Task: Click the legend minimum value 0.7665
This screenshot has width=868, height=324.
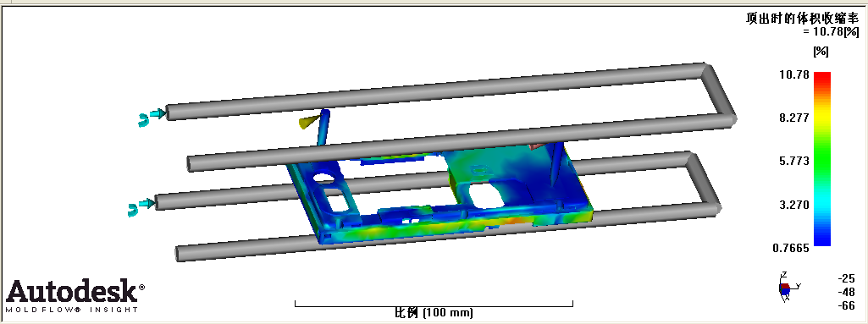Action: [790, 248]
